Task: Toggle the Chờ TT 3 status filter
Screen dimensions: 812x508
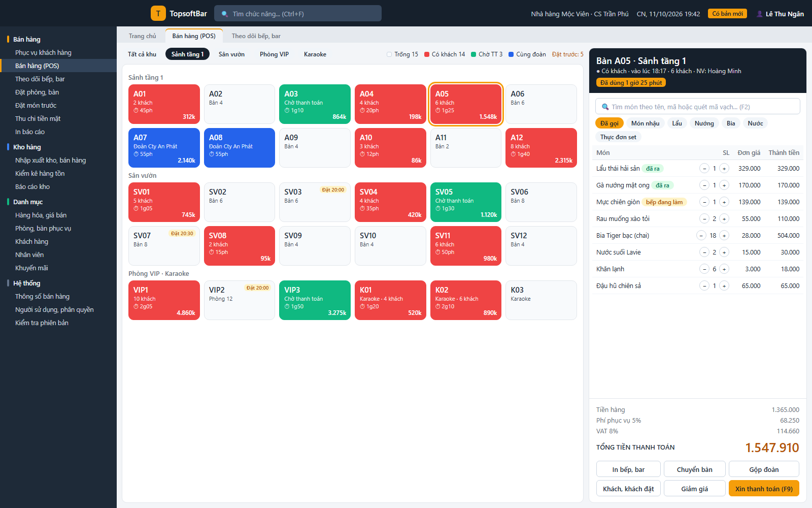Action: (x=487, y=54)
